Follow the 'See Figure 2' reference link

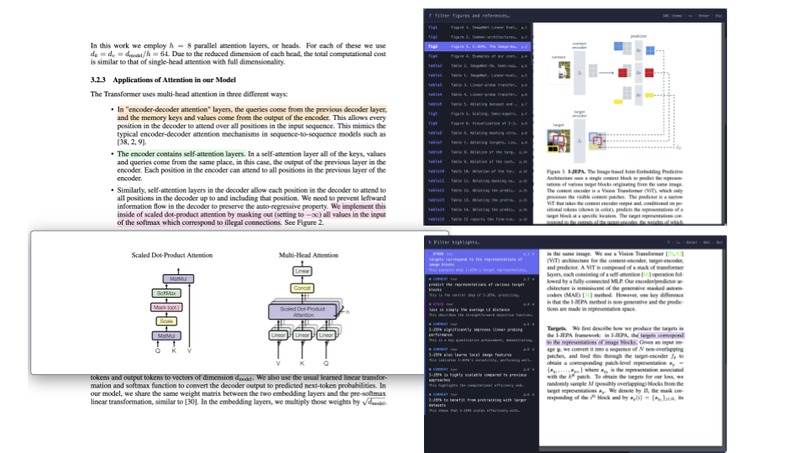304,223
